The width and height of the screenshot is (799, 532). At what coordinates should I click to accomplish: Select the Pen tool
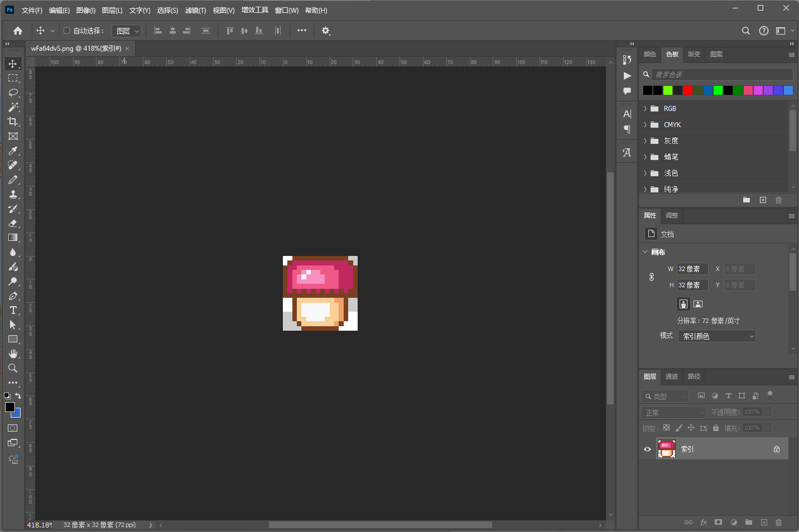[x=13, y=296]
